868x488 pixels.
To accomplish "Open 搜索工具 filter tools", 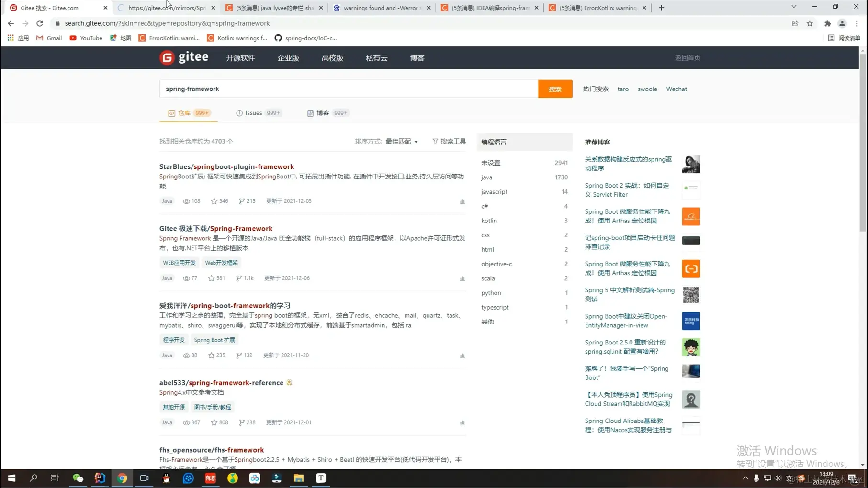I will tap(449, 141).
